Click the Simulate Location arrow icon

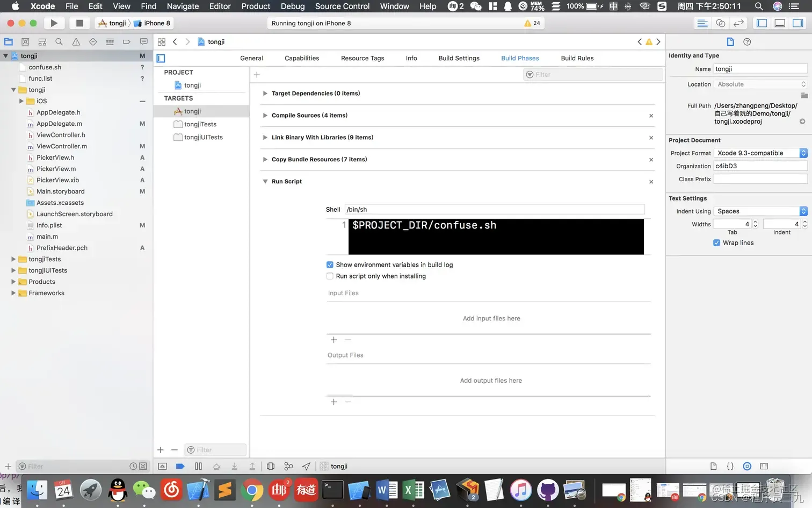pyautogui.click(x=306, y=467)
